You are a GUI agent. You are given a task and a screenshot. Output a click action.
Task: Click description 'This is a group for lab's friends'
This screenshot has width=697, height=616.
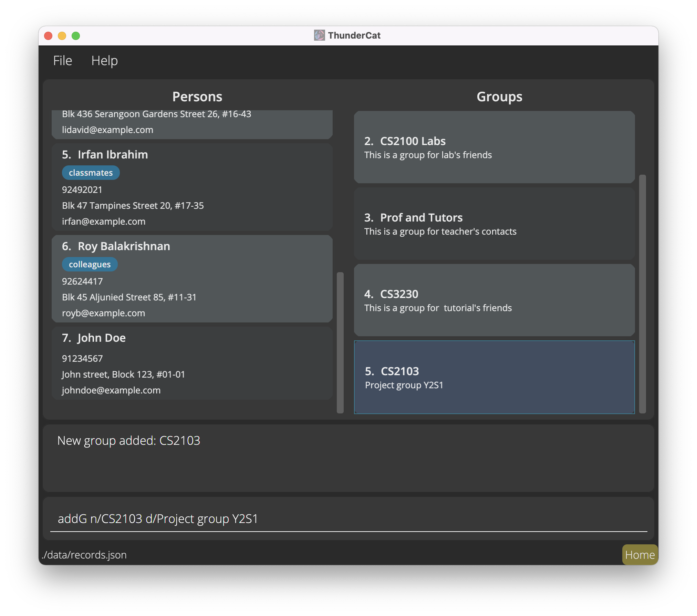pos(428,155)
